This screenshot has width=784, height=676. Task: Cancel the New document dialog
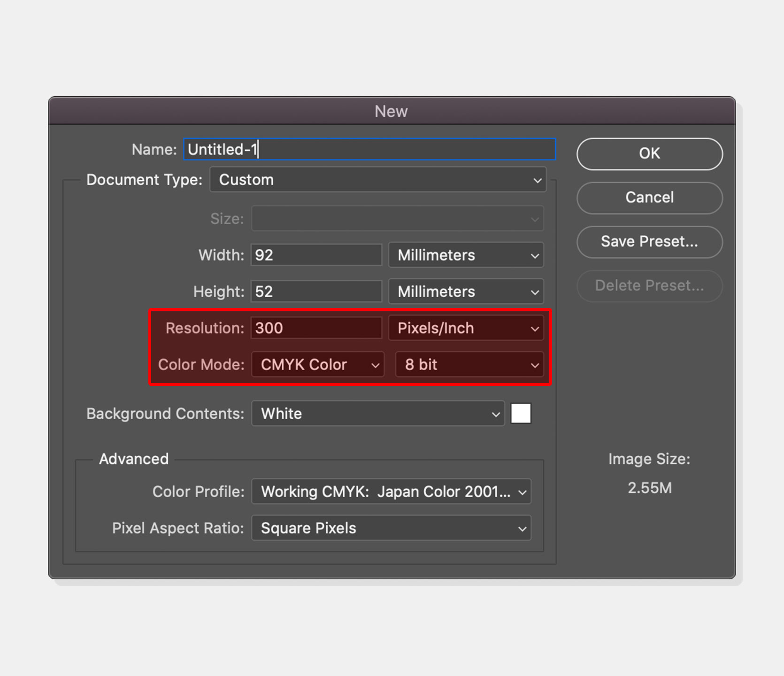pos(649,198)
